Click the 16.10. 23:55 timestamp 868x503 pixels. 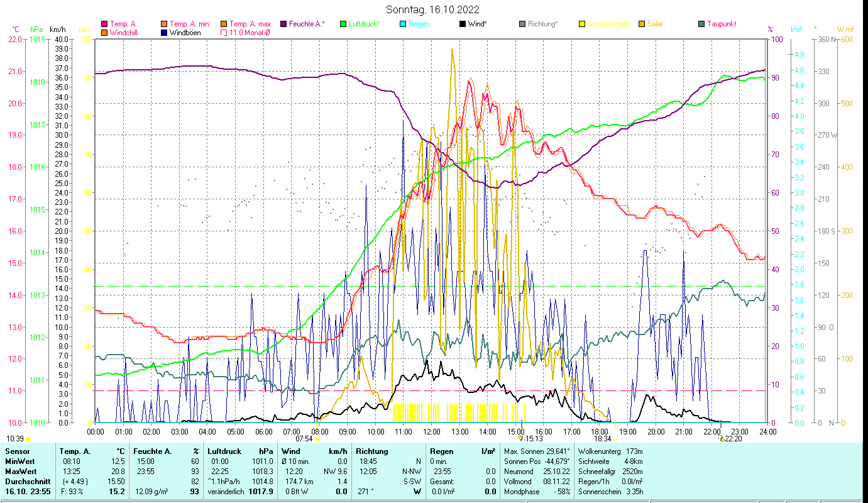[x=28, y=491]
